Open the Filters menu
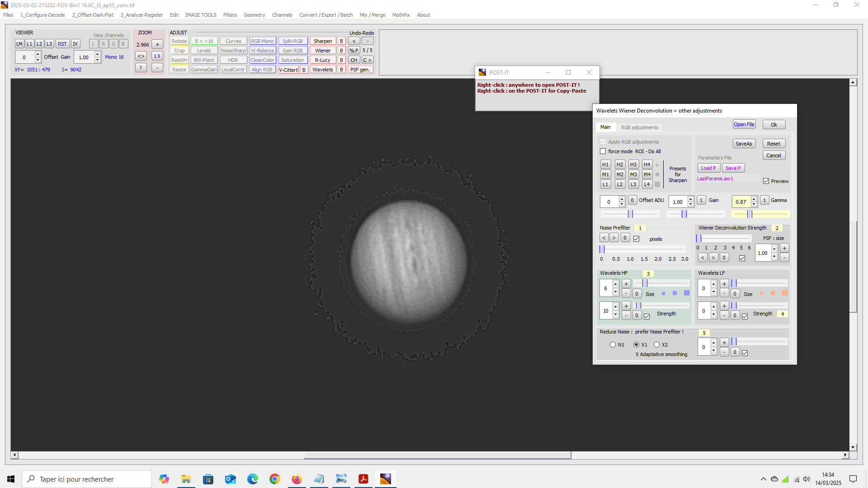Screen dimensions: 868x488 click(x=230, y=15)
